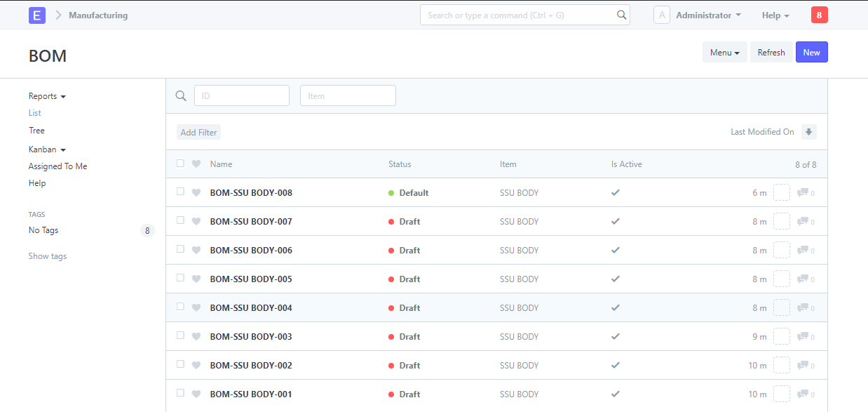The width and height of the screenshot is (868, 412).
Task: Click the ERPNext logo icon
Action: tap(36, 14)
